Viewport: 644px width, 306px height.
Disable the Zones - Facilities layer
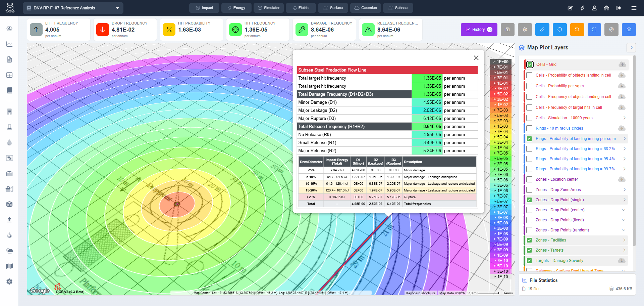click(529, 240)
